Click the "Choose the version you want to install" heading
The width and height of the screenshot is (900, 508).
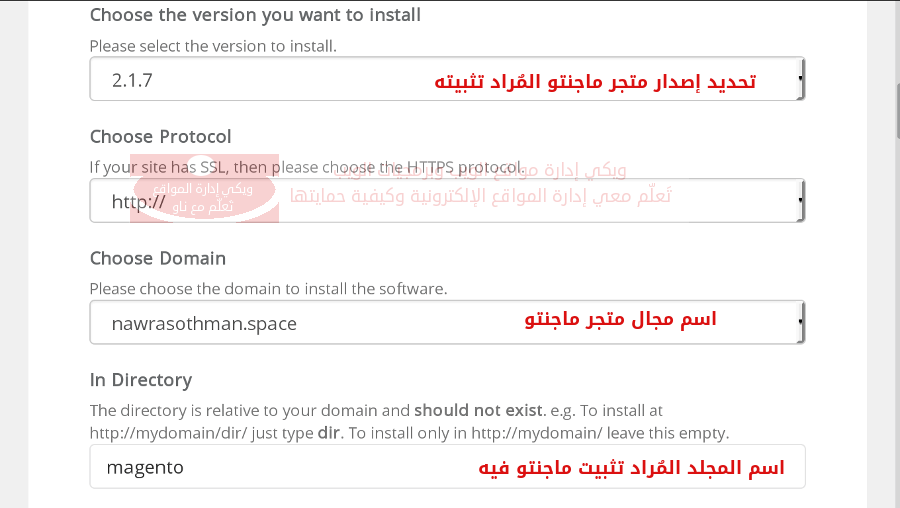click(255, 15)
